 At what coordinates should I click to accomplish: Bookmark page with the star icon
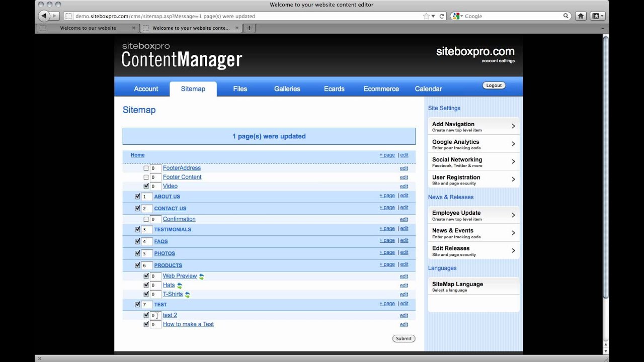coord(426,16)
